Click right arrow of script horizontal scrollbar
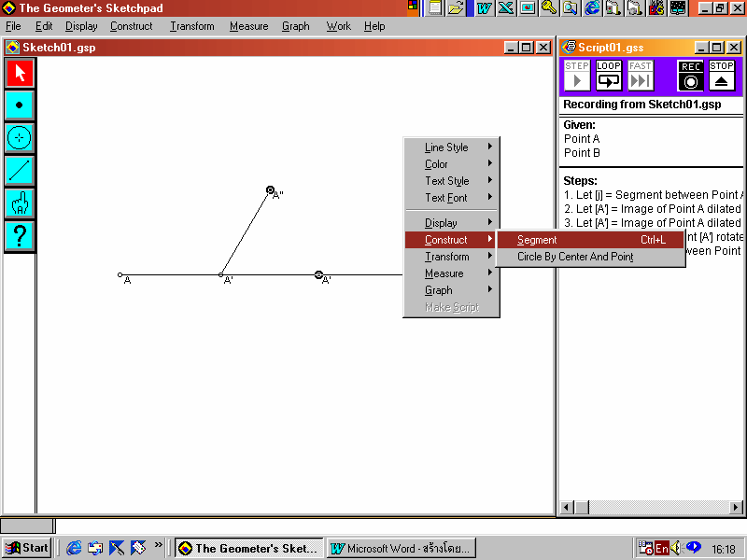Screen dimensions: 747x560 (x=737, y=507)
